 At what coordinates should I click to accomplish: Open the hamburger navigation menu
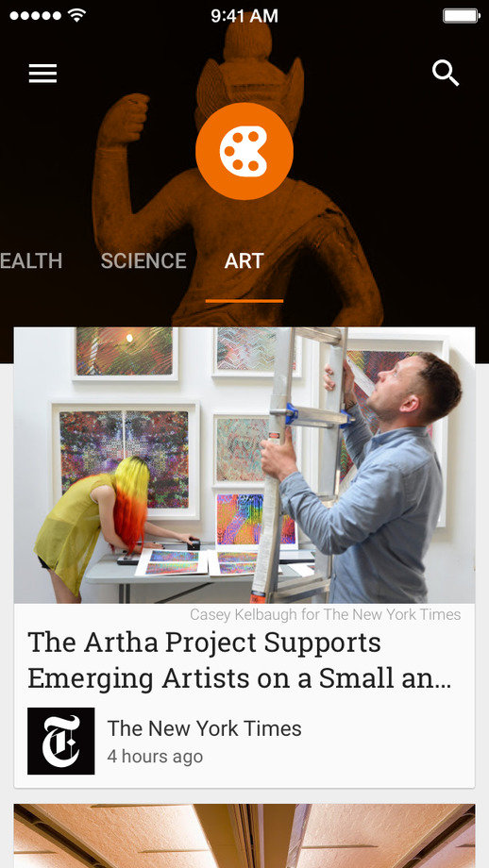43,73
